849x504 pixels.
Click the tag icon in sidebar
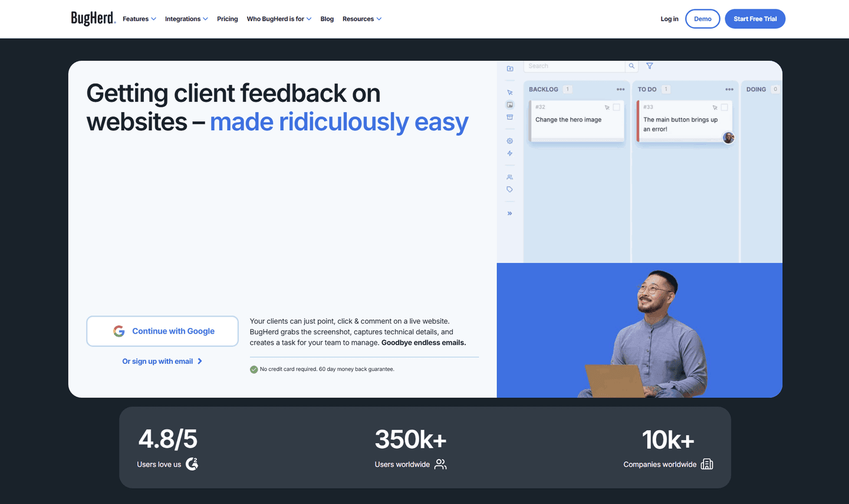[510, 189]
